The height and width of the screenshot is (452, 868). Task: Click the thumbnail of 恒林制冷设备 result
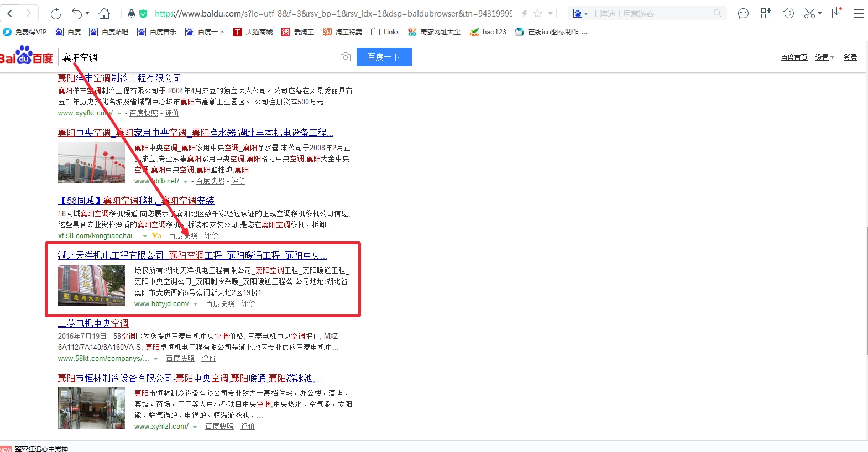click(x=91, y=408)
